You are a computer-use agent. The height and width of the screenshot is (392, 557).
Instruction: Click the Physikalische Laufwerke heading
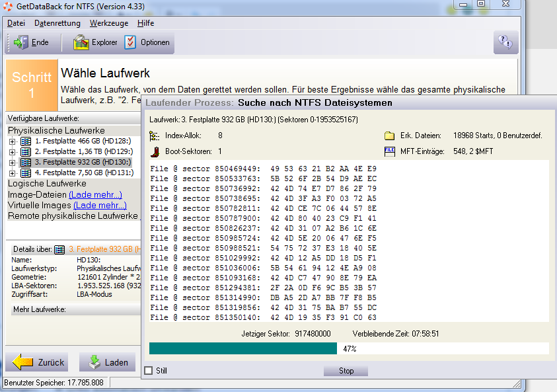[x=56, y=130]
